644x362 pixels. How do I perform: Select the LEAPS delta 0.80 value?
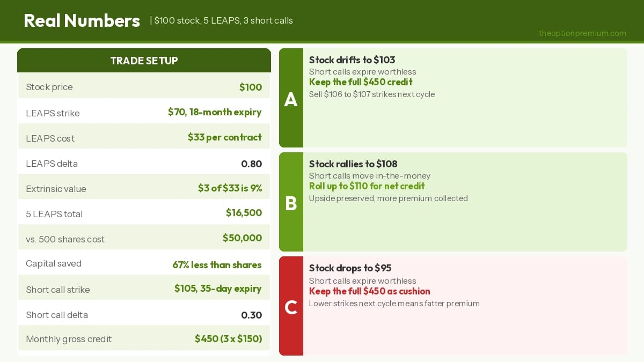[x=252, y=164]
